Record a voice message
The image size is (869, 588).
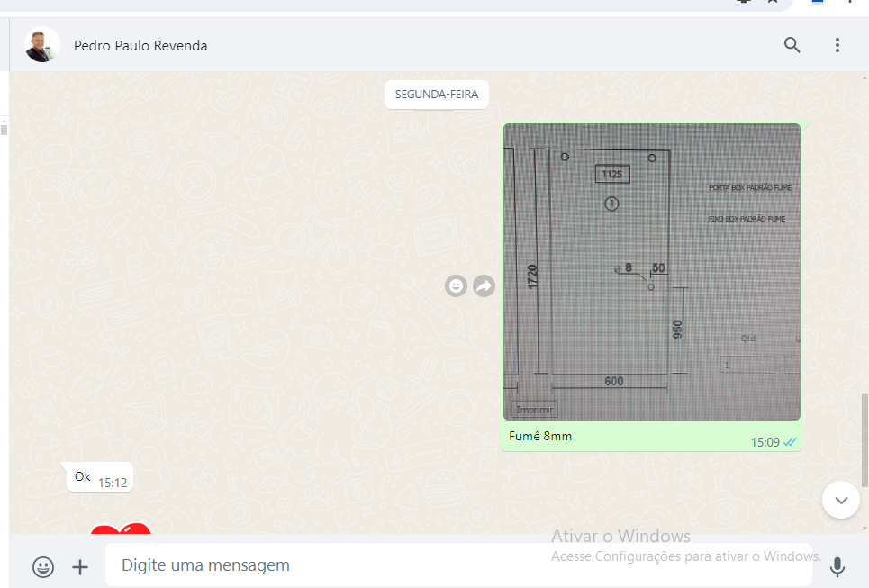click(x=837, y=566)
